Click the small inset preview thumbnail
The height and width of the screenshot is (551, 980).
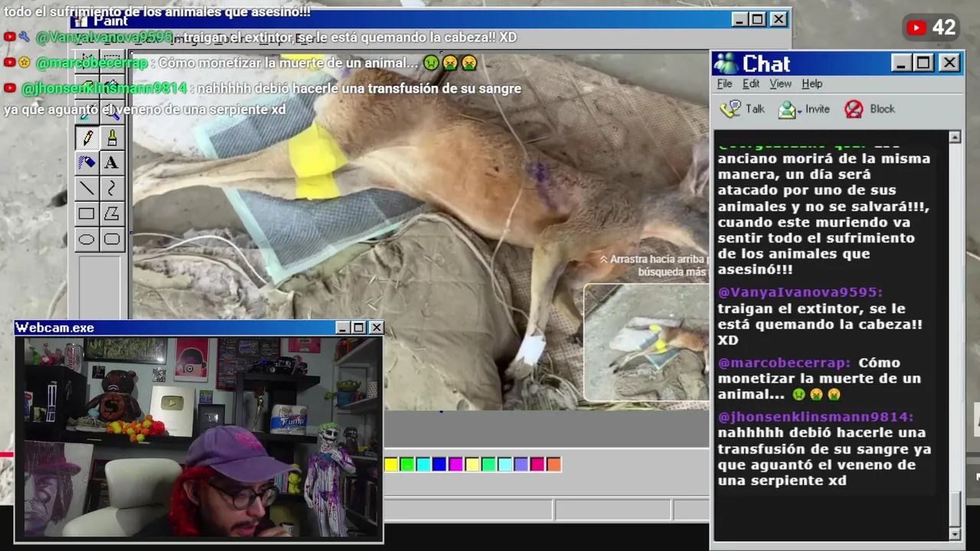tap(646, 343)
